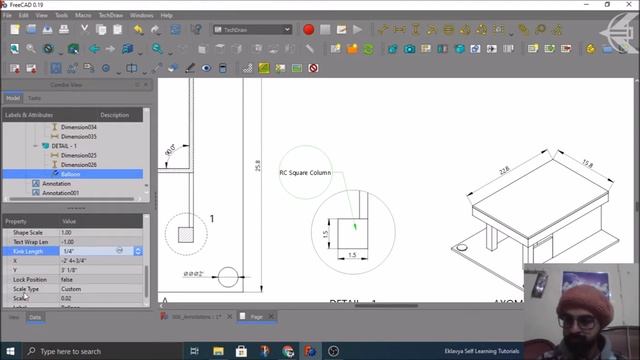Click the tree panel horizontal scrollbar

pos(71,199)
